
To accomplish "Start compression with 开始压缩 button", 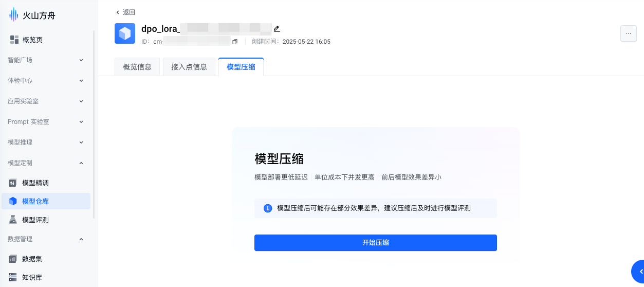I will coord(376,243).
